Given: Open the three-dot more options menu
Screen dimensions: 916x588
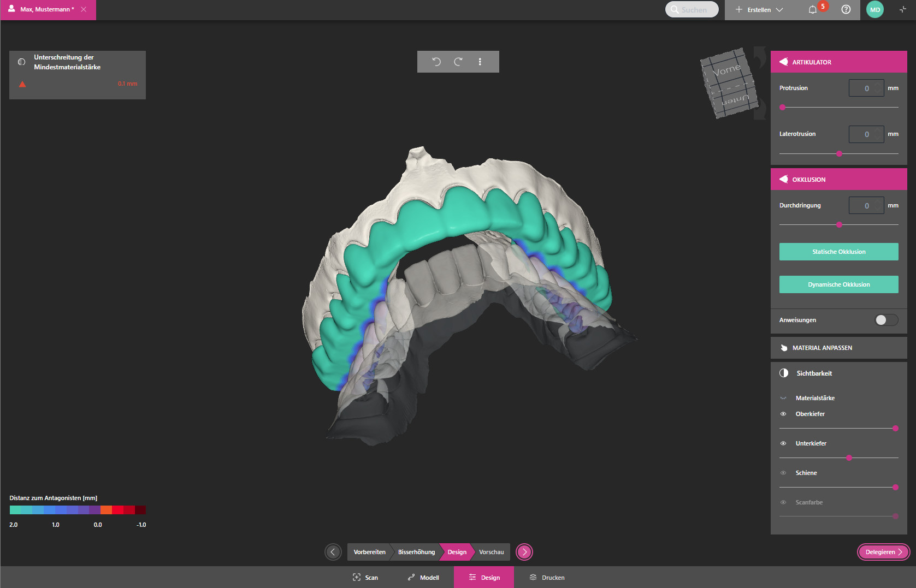Looking at the screenshot, I should click(x=480, y=62).
